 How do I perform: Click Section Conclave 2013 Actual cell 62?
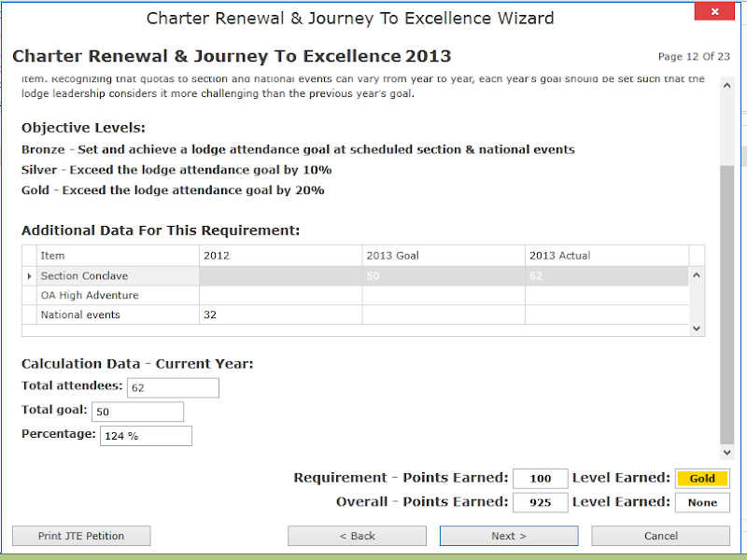coord(607,275)
